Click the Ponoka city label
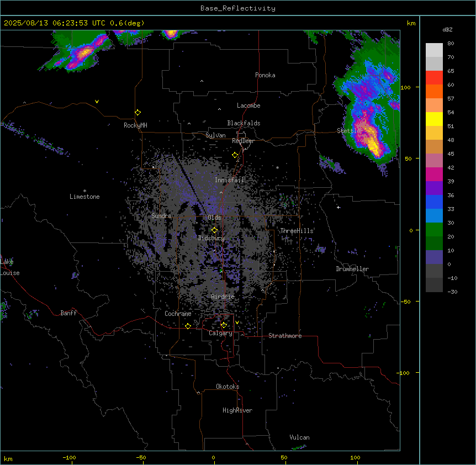 (x=265, y=75)
